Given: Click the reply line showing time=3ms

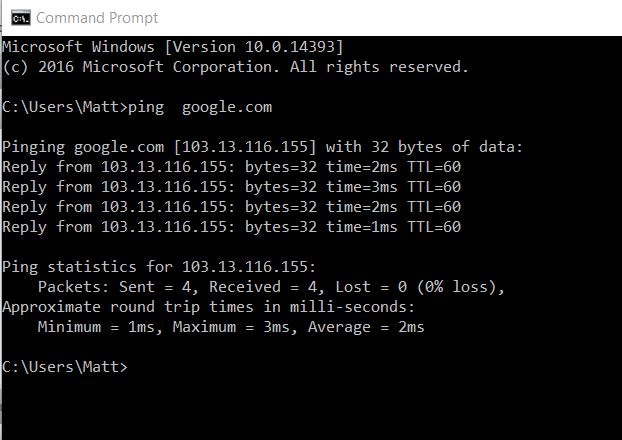Looking at the screenshot, I should [231, 187].
